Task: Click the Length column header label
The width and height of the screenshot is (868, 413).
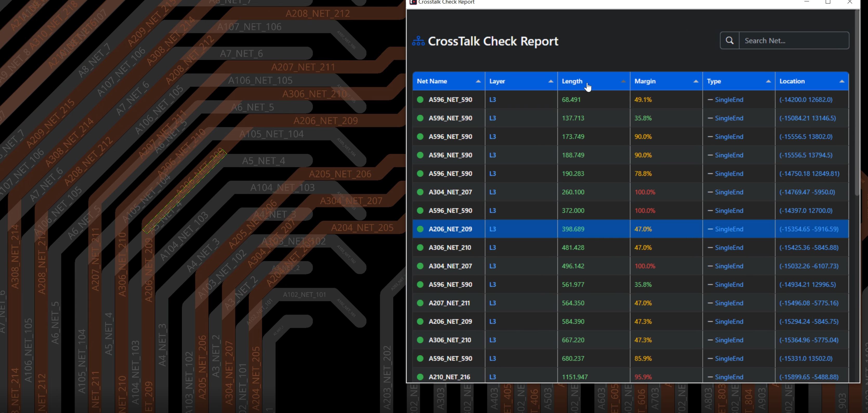Action: 572,81
